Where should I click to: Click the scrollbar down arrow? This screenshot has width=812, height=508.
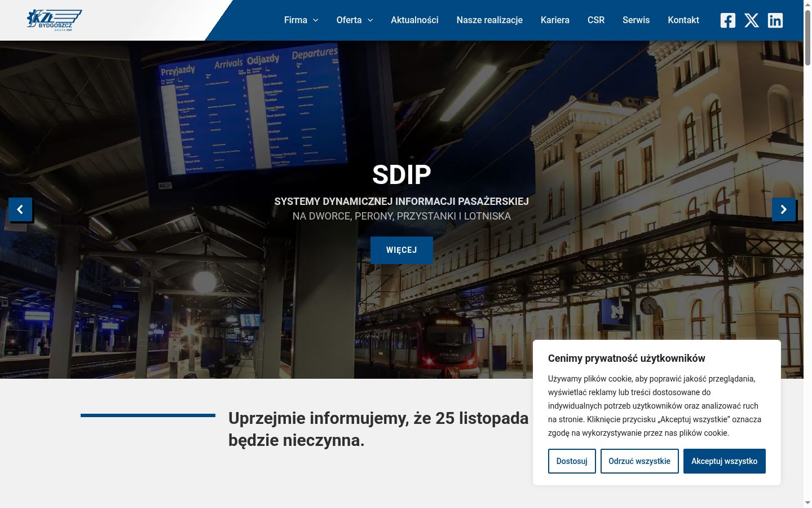(x=808, y=502)
